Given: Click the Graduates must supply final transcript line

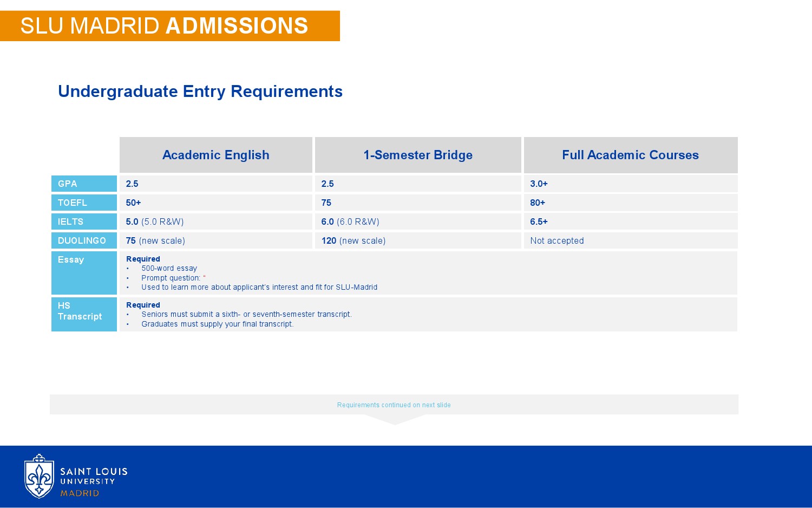Looking at the screenshot, I should (218, 324).
